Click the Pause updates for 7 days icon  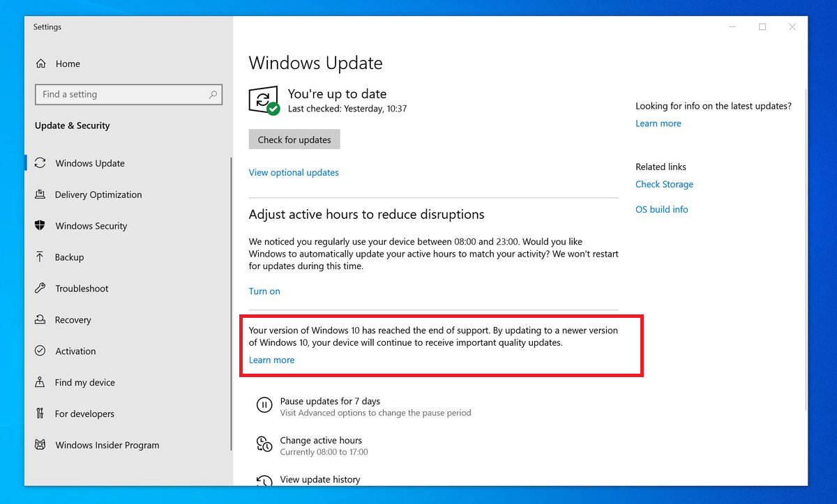pos(264,405)
